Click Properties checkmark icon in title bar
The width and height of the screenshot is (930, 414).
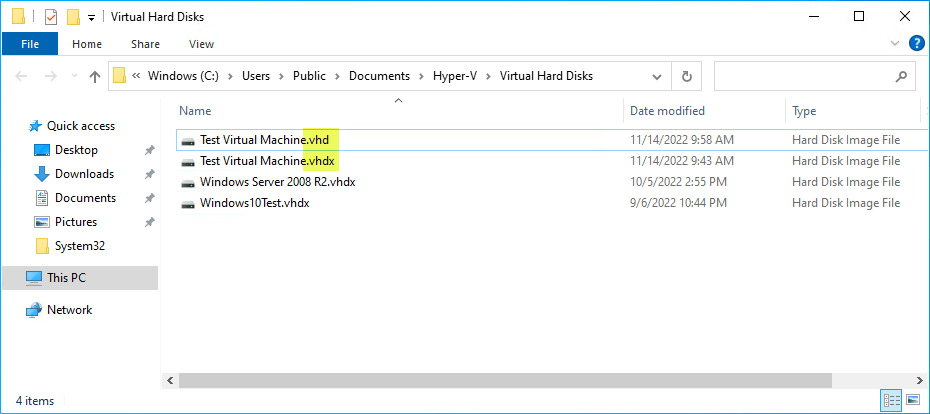pyautogui.click(x=51, y=17)
